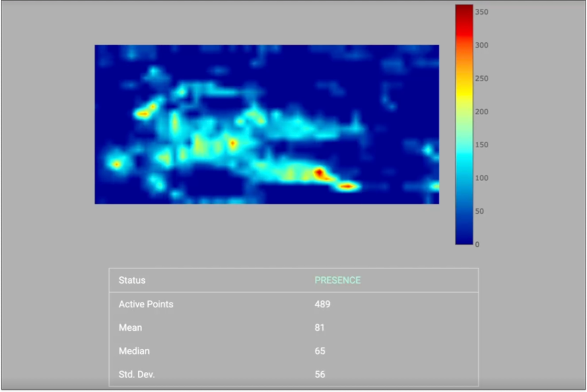This screenshot has height=392, width=587.
Task: Click the Active Points label
Action: click(x=146, y=304)
